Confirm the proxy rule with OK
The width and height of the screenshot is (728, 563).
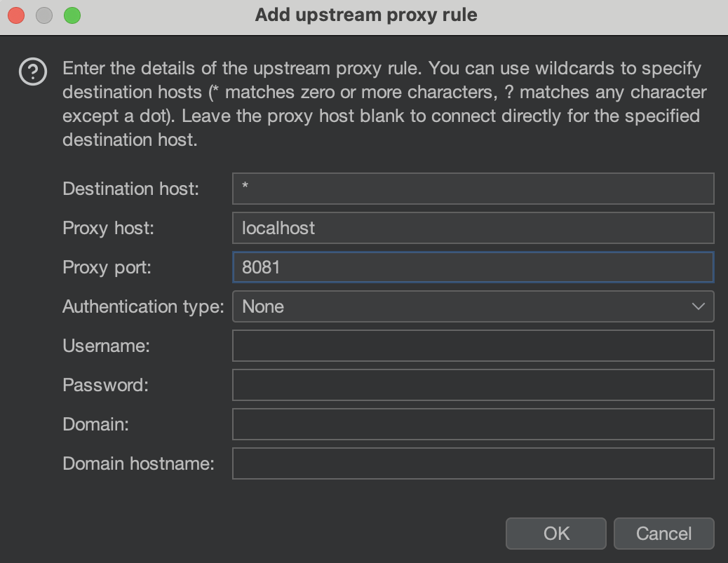tap(555, 534)
